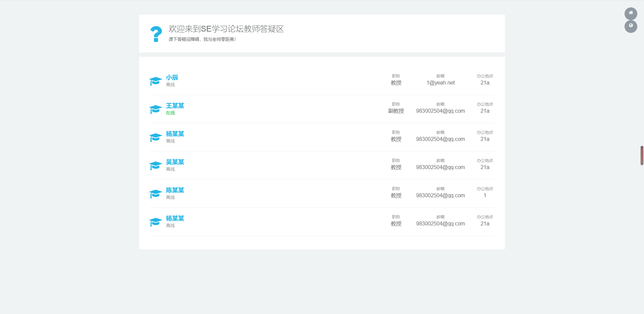Click the email 1@yeah.net
The width and height of the screenshot is (644, 314).
click(x=440, y=83)
